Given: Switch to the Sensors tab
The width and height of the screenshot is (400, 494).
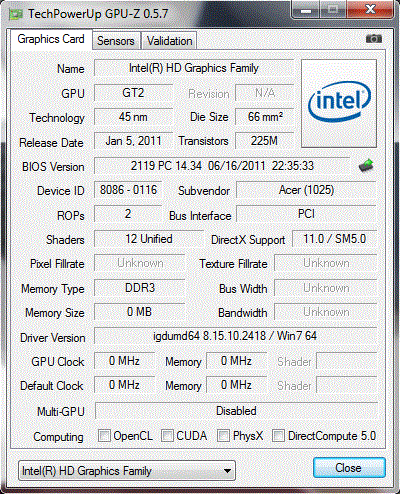Looking at the screenshot, I should [x=116, y=41].
